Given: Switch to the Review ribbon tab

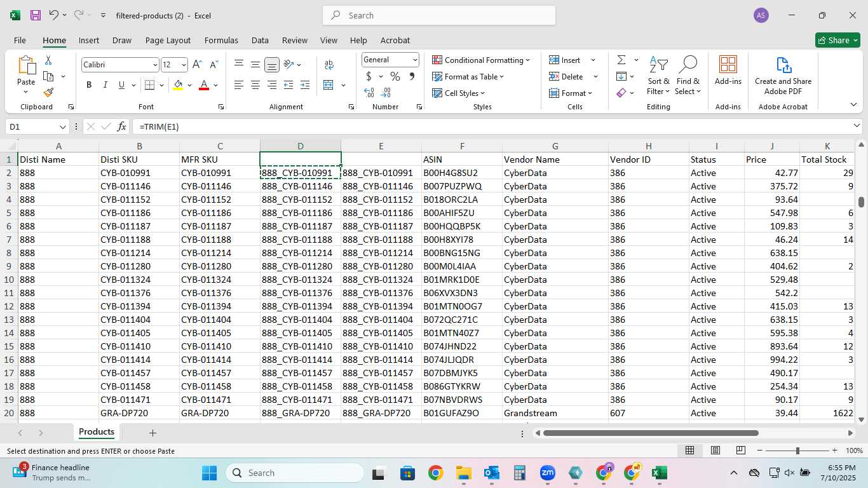Looking at the screenshot, I should 295,40.
